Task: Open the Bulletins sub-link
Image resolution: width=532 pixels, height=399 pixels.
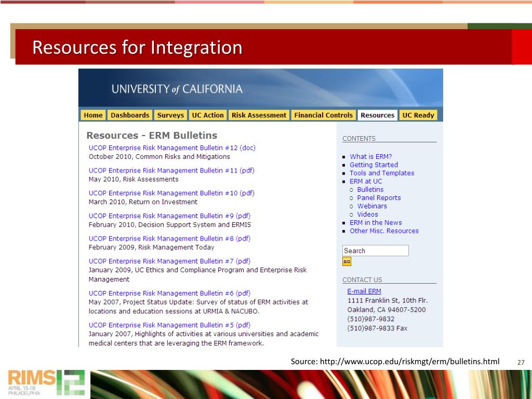Action: click(370, 190)
